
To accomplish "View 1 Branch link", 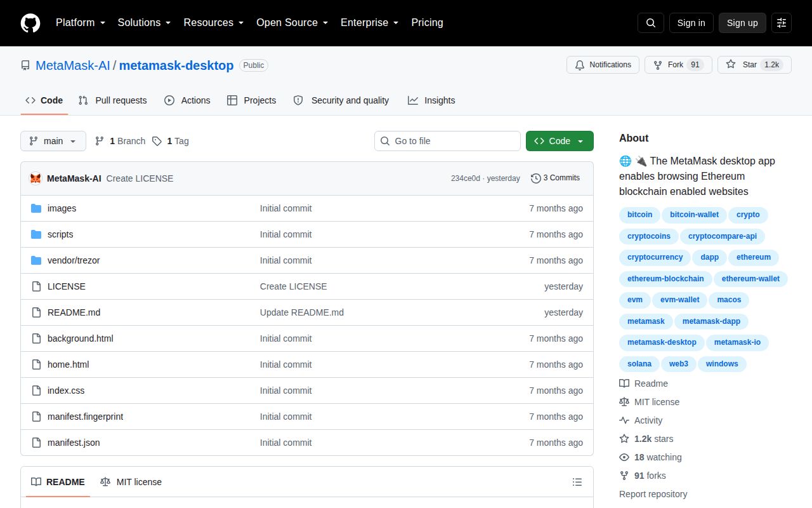I will [x=120, y=141].
